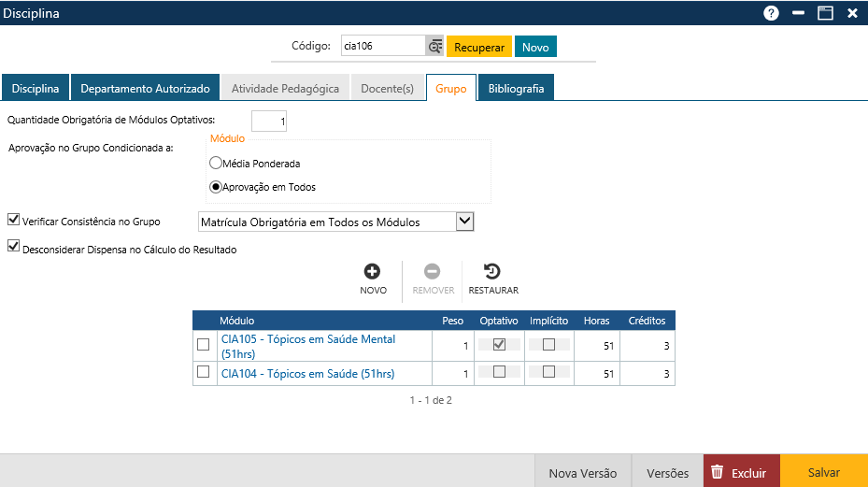Image resolution: width=868 pixels, height=487 pixels.
Task: Select the CIA104 row checkbox
Action: [203, 372]
